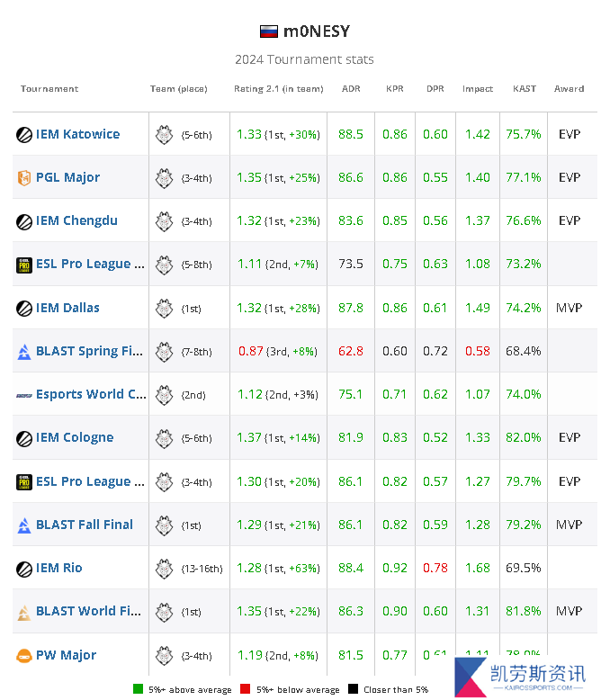Screen dimensions: 610x700
Task: Click the green above-average legend swatch
Action: click(x=138, y=689)
